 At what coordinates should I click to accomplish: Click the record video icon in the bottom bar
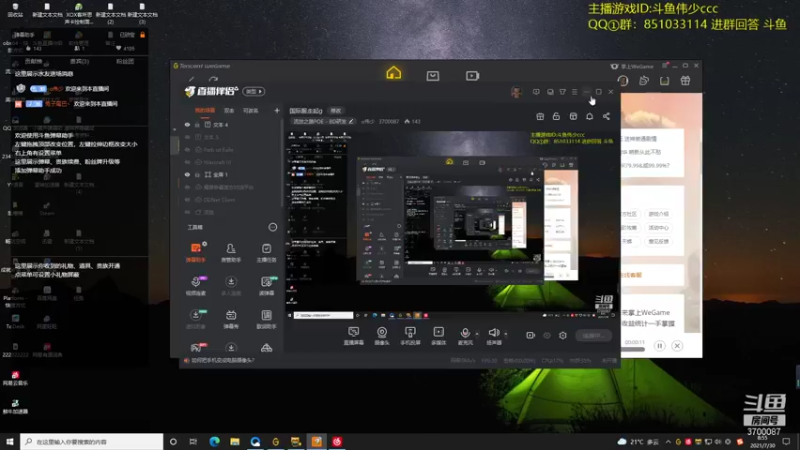click(x=530, y=335)
